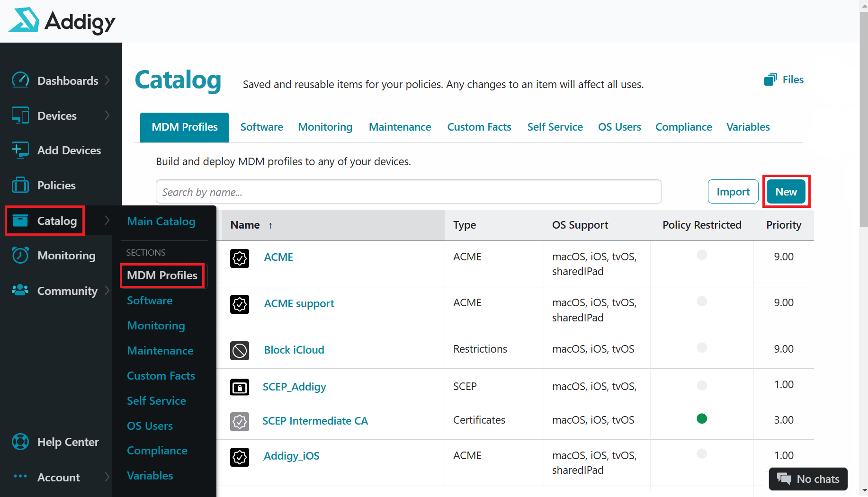Viewport: 868px width, 497px height.
Task: Click the Add Devices plus-monitor icon
Action: click(20, 150)
